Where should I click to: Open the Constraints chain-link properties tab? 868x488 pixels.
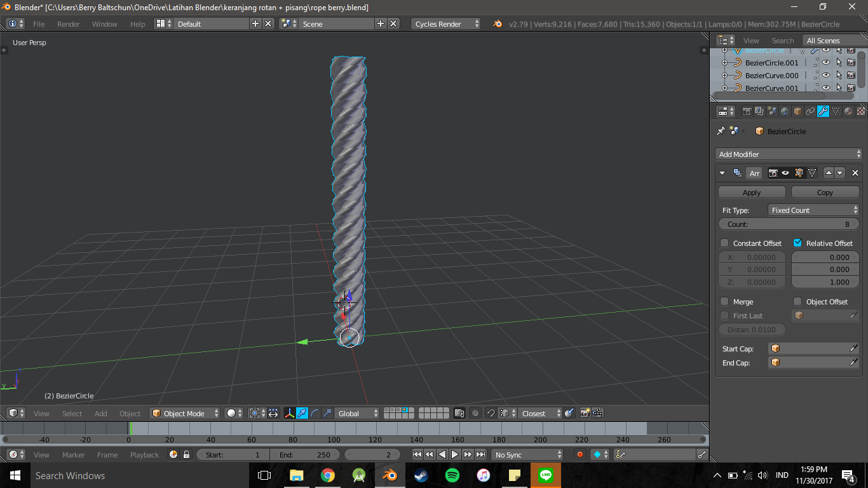pos(810,111)
